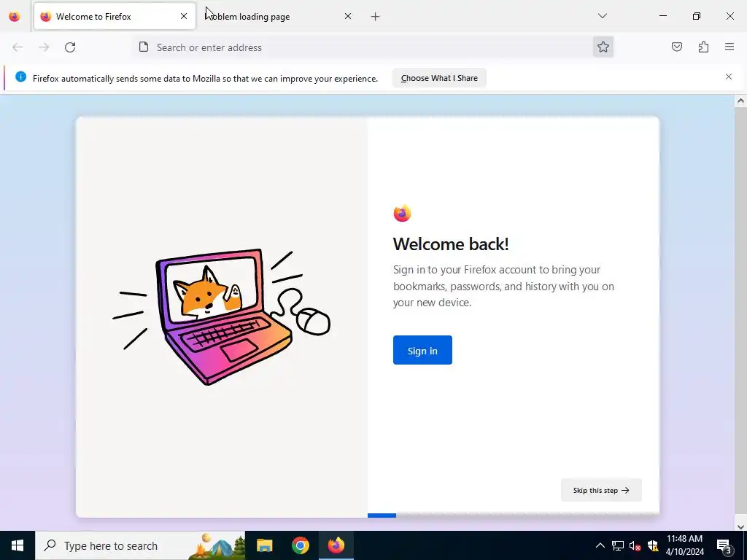
Task: Open network status tray icon
Action: (618, 545)
